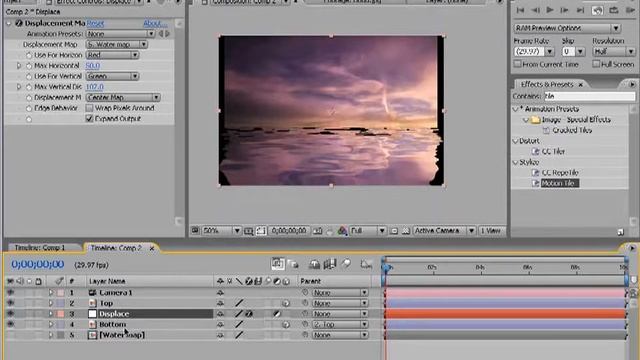The image size is (640, 360).
Task: Open Parent dropdown for Bottom layer
Action: 340,324
